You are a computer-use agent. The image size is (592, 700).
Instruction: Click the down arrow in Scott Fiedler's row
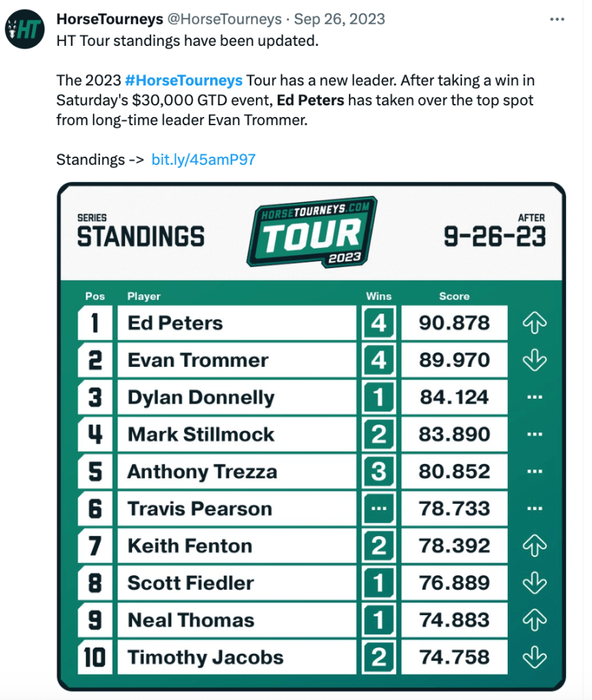tap(535, 583)
